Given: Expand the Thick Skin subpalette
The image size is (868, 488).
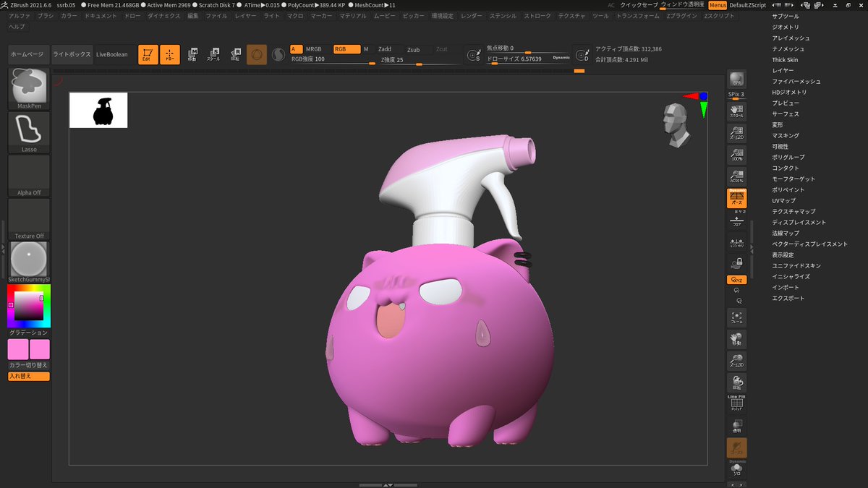Looking at the screenshot, I should click(785, 60).
